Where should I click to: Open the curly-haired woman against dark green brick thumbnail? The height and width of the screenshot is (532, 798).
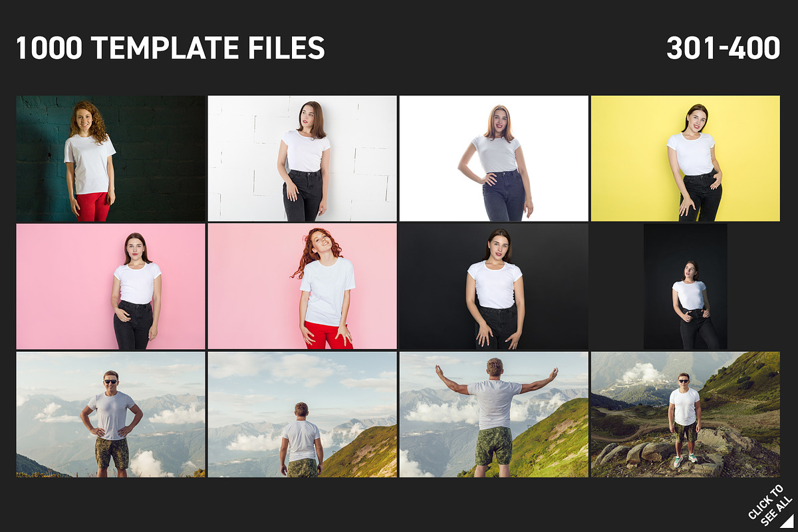pos(110,158)
